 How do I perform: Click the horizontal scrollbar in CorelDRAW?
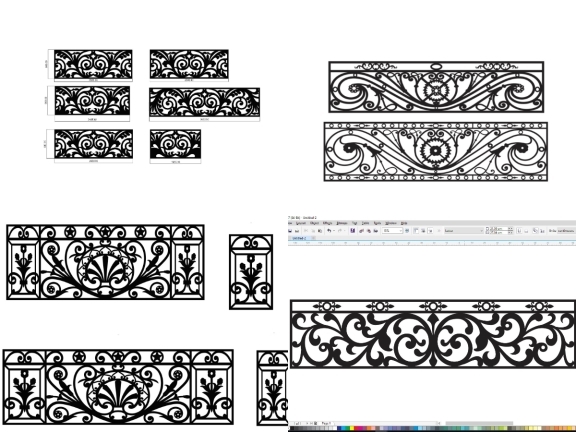pyautogui.click(x=479, y=423)
